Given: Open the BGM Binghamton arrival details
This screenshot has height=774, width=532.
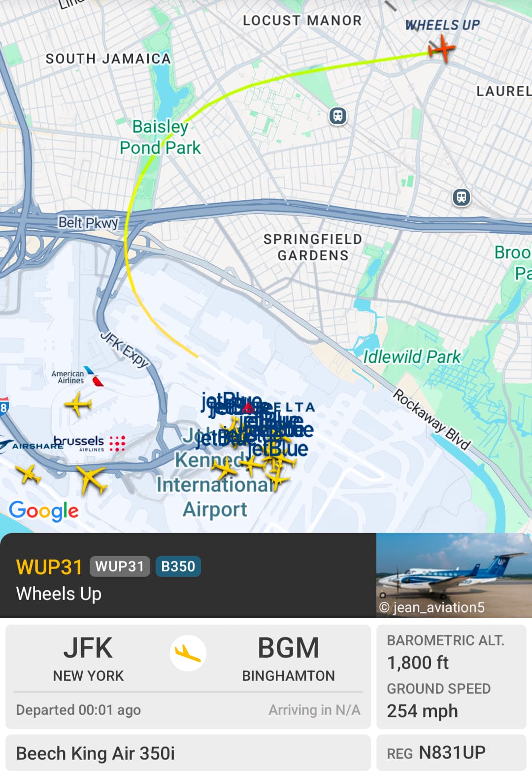Looking at the screenshot, I should [x=289, y=658].
